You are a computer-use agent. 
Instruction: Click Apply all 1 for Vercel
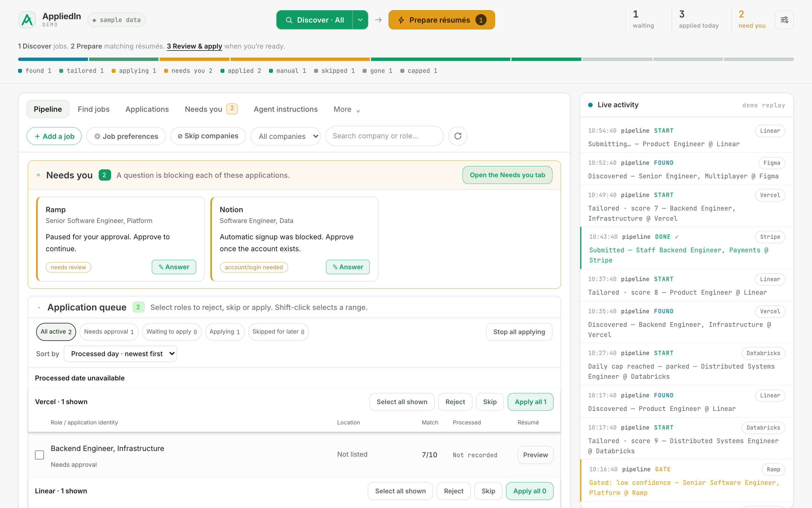[x=531, y=402]
